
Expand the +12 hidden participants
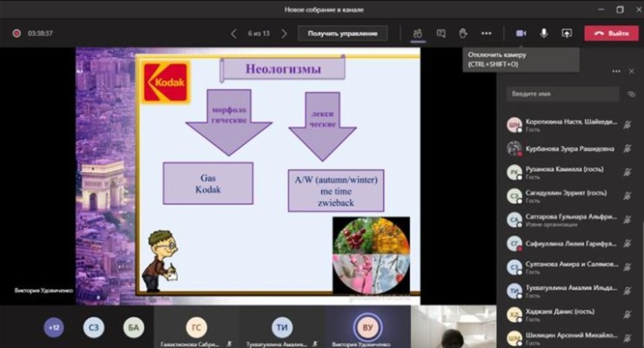pyautogui.click(x=54, y=327)
